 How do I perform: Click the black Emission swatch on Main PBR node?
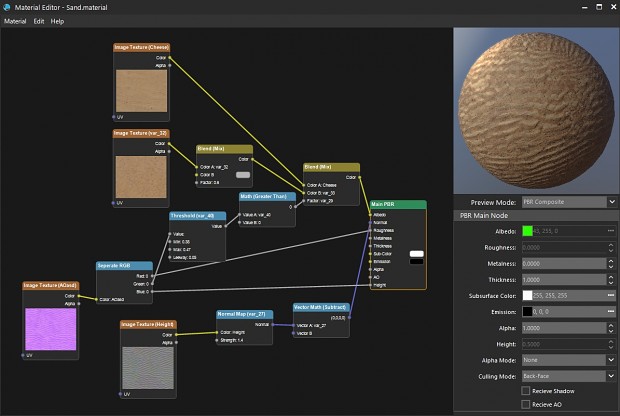[x=416, y=262]
